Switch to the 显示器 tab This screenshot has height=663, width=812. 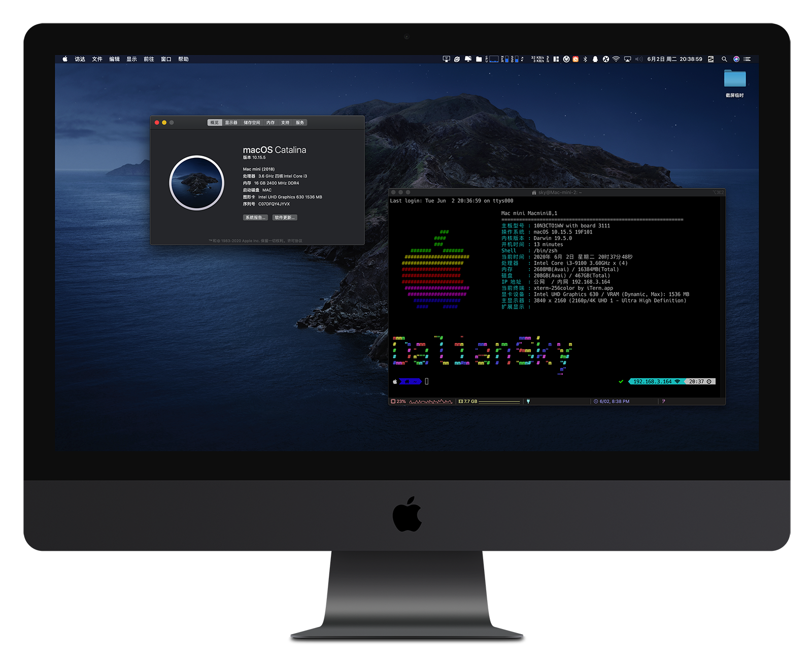pos(231,123)
